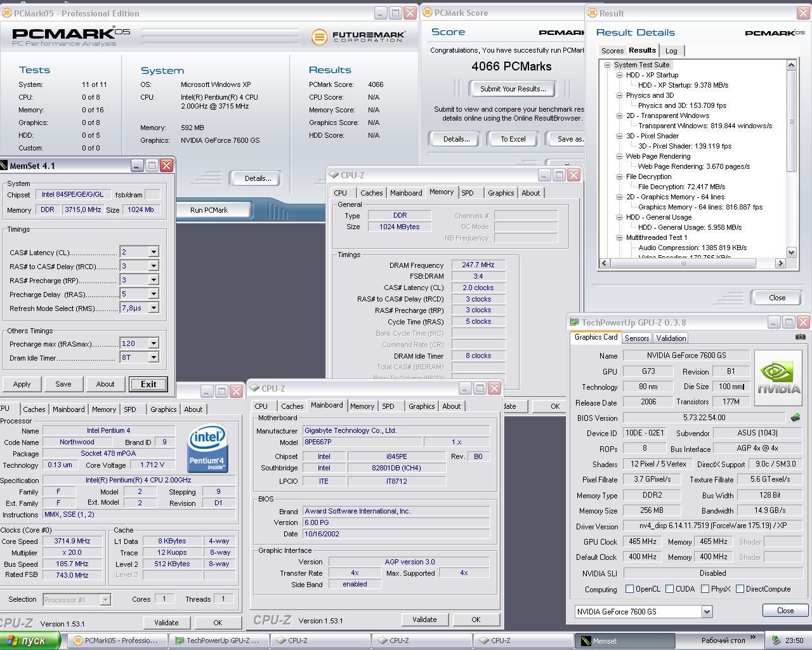812x650 pixels.
Task: Click Submit Your Results button
Action: (x=513, y=89)
